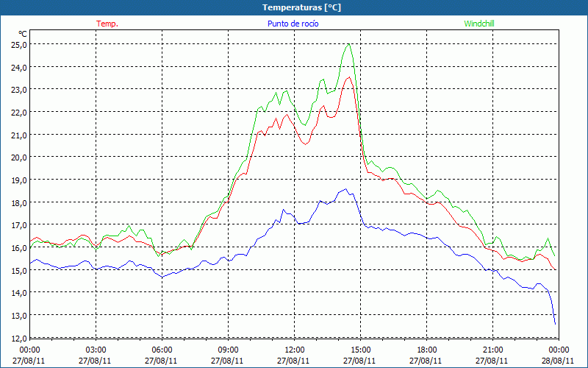Viewport: 588px width, 368px height.
Task: Click the 21:00 time axis label
Action: [492, 350]
